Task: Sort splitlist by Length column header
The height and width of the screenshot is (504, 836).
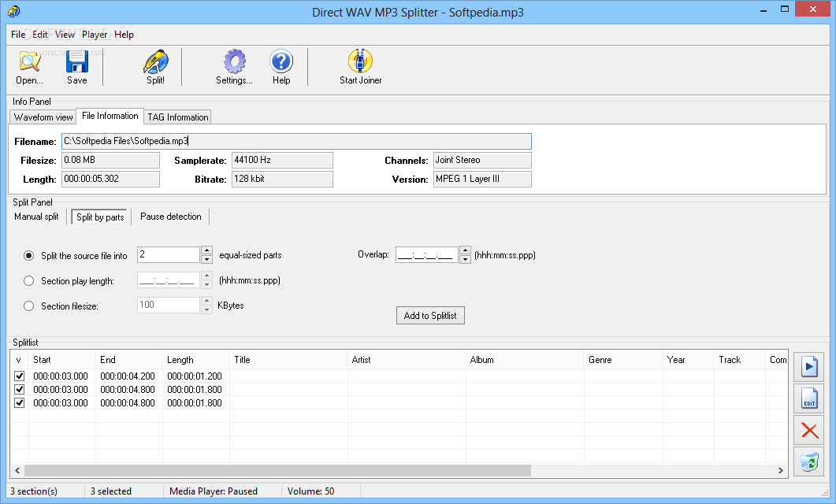Action: point(195,360)
